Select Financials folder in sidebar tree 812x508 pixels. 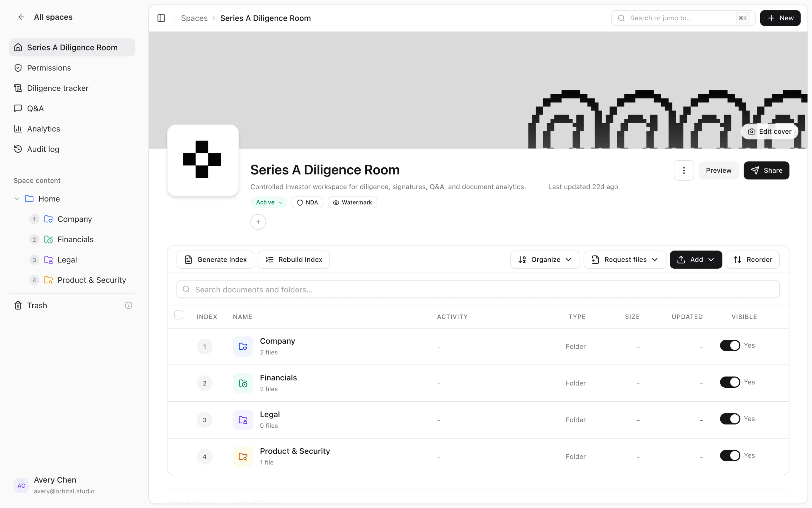click(x=75, y=239)
